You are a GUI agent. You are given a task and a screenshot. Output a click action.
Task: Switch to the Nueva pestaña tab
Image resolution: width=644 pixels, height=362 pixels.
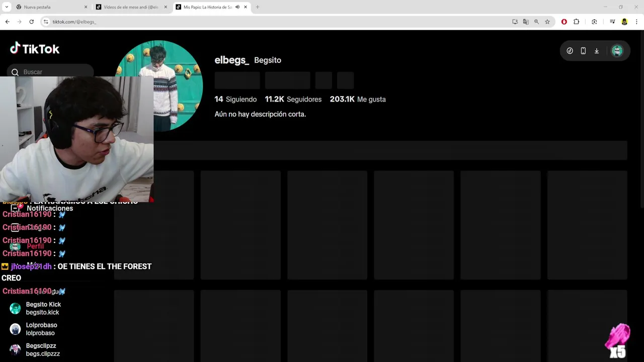point(52,7)
